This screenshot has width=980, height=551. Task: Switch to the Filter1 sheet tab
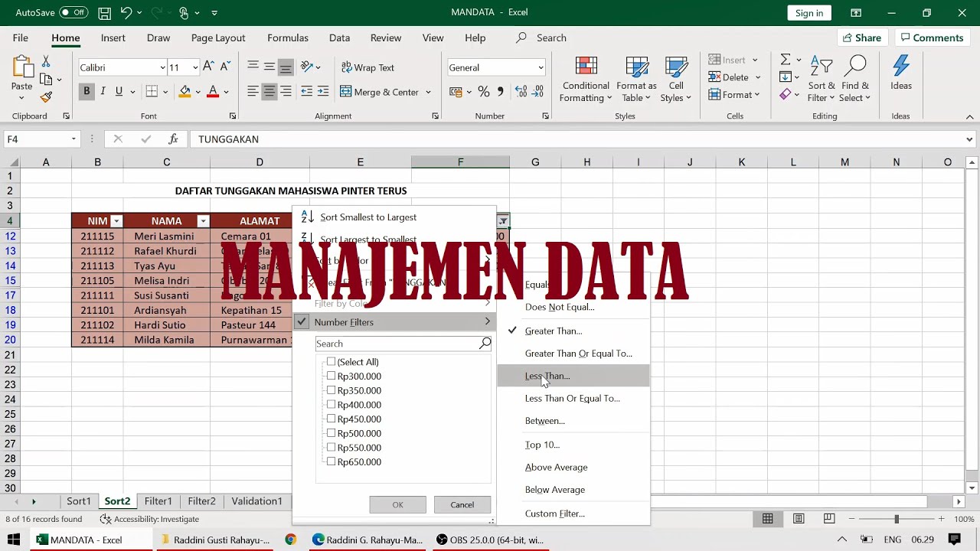(158, 501)
